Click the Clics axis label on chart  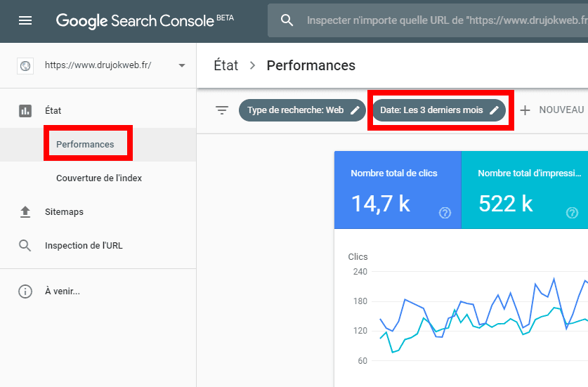tap(358, 257)
